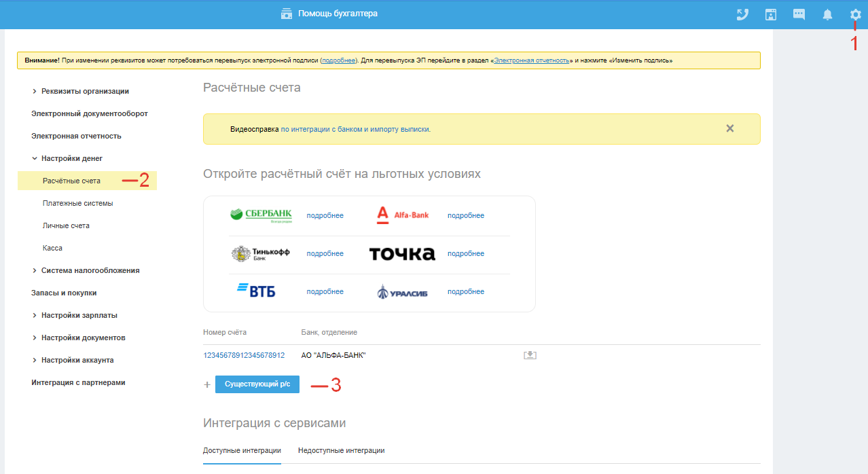Select Платежные системы in sidebar
The image size is (868, 474).
(x=77, y=203)
